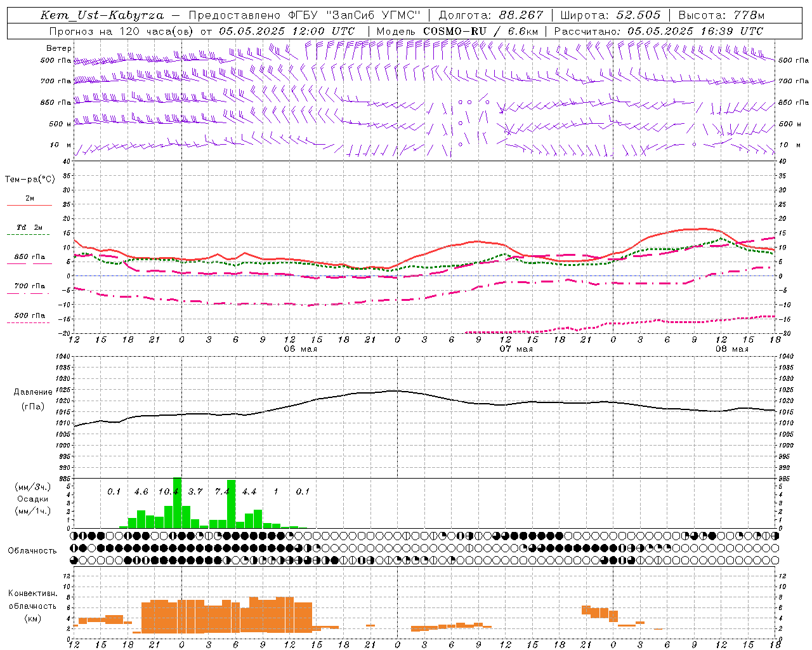Click the Ветер panel label

click(x=59, y=48)
